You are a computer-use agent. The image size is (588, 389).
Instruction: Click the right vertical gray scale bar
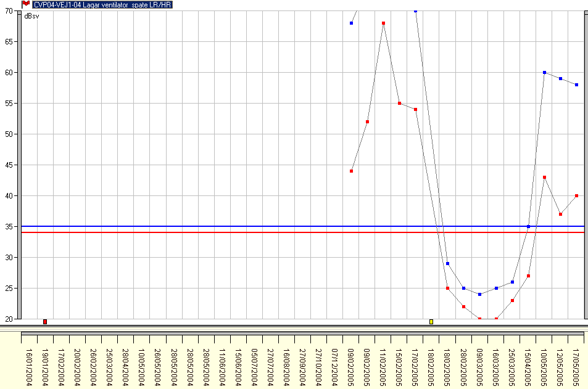(586, 166)
